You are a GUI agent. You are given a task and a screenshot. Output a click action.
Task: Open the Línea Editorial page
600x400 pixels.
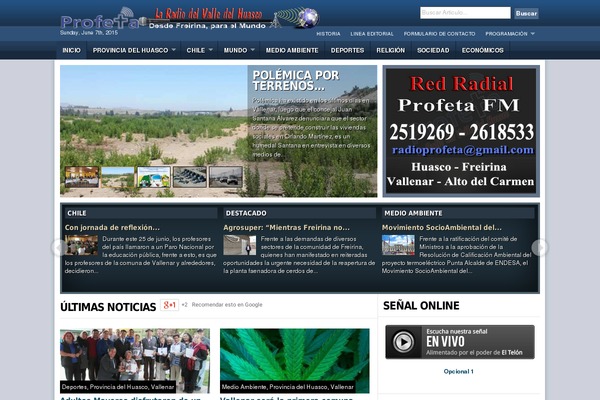372,34
